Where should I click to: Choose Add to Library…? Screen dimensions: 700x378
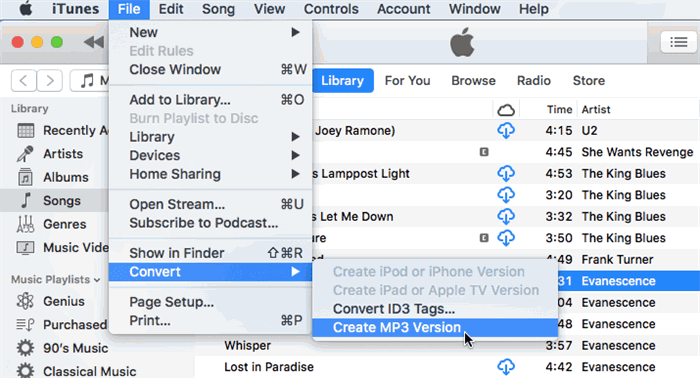point(210,100)
